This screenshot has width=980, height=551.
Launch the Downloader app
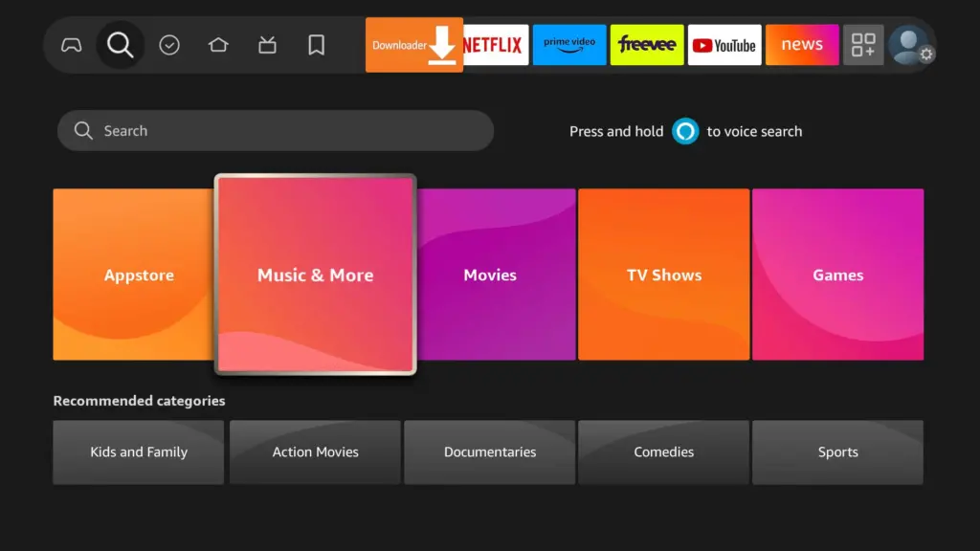point(413,45)
